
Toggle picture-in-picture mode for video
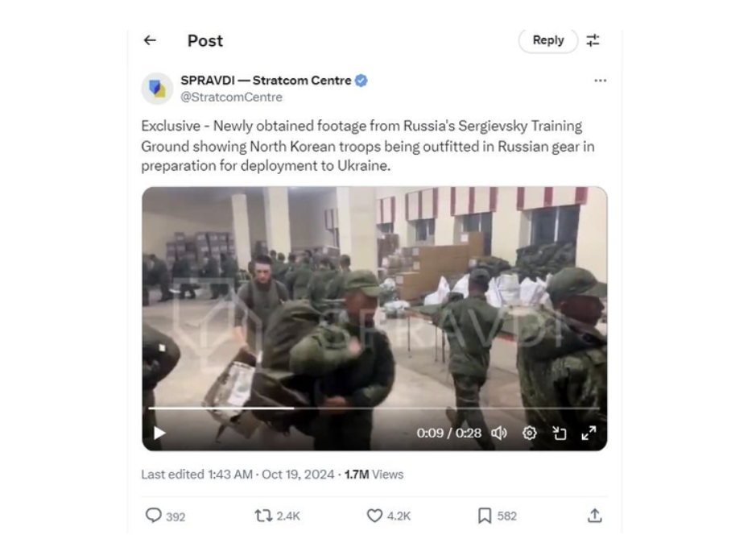(x=560, y=433)
